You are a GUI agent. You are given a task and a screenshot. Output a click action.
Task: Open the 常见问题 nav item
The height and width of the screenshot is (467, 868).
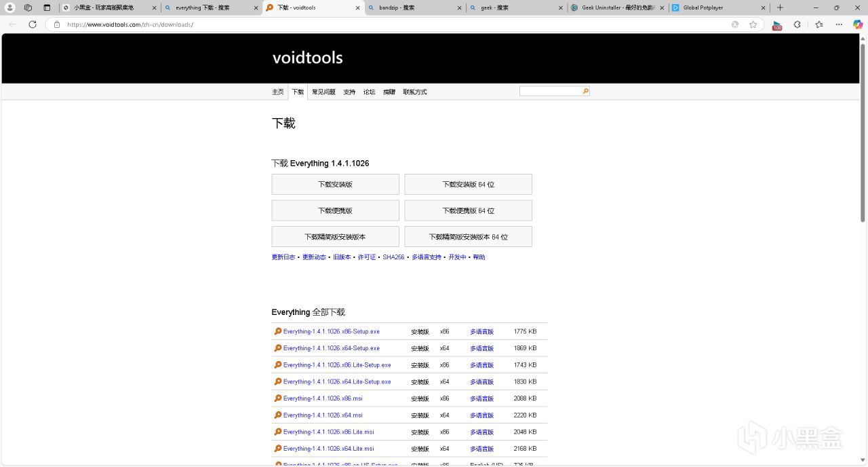[323, 92]
